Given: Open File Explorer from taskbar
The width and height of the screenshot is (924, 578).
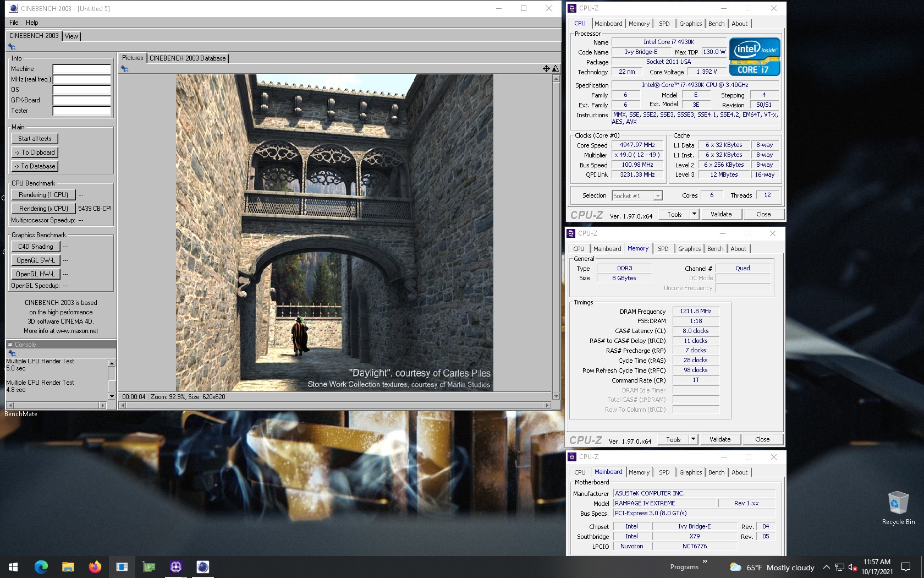Looking at the screenshot, I should click(x=68, y=567).
